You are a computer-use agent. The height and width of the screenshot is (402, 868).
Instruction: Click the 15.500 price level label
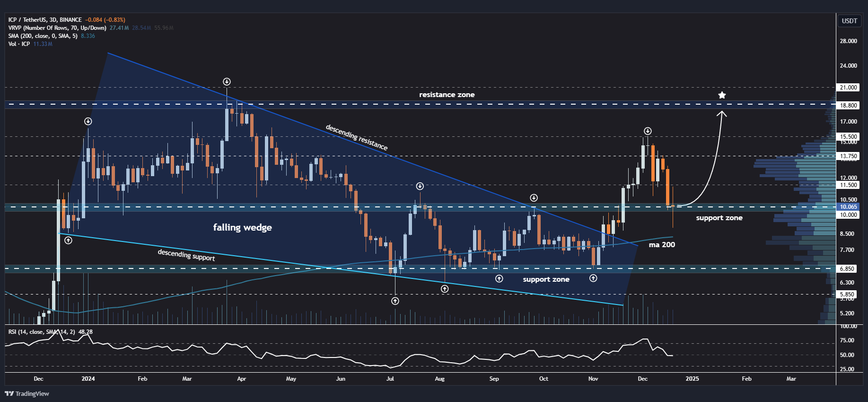click(848, 137)
